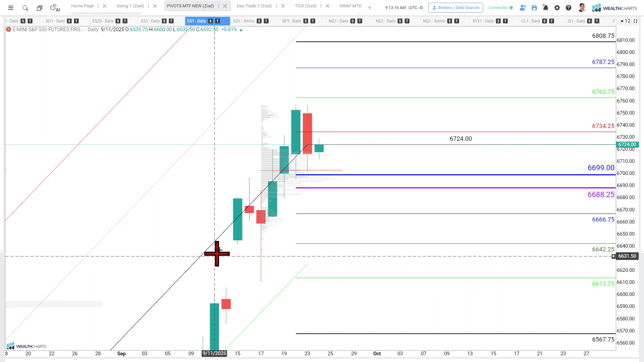Select the ES1 - 5mins chart tab
Viewport: 644px width, 362px height.
coord(244,21)
